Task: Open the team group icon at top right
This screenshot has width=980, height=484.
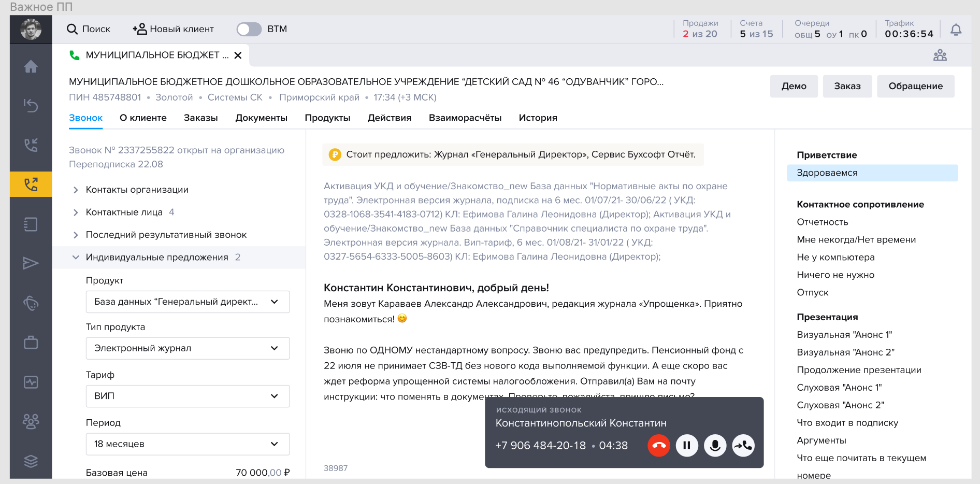Action: point(940,55)
